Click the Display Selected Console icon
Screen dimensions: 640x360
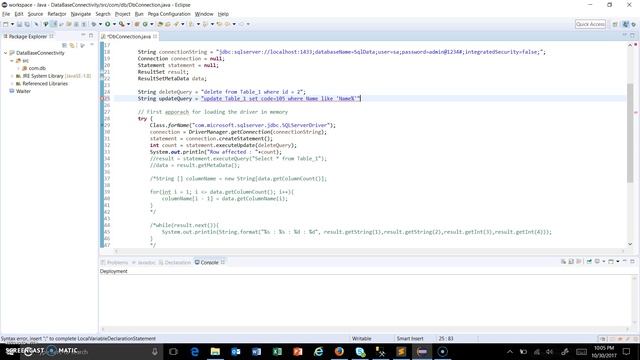coord(597,261)
